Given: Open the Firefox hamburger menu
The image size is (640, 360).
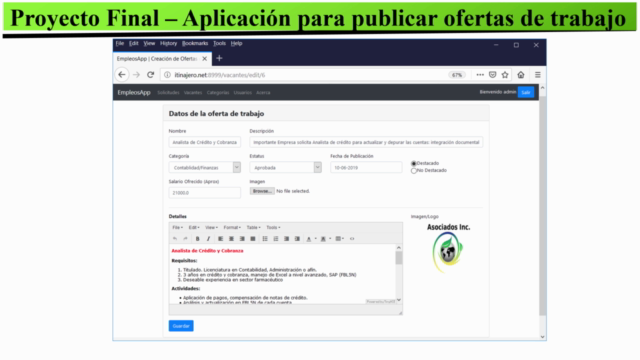Looking at the screenshot, I should 538,75.
